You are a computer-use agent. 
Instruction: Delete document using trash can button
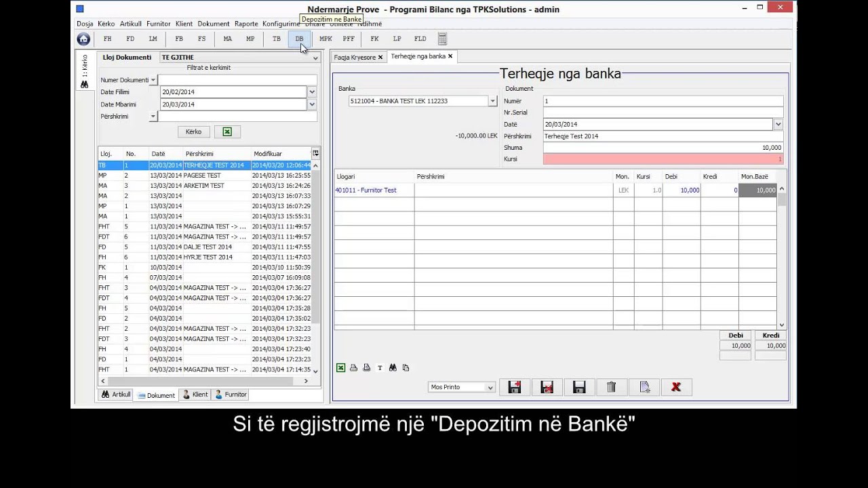pyautogui.click(x=611, y=387)
